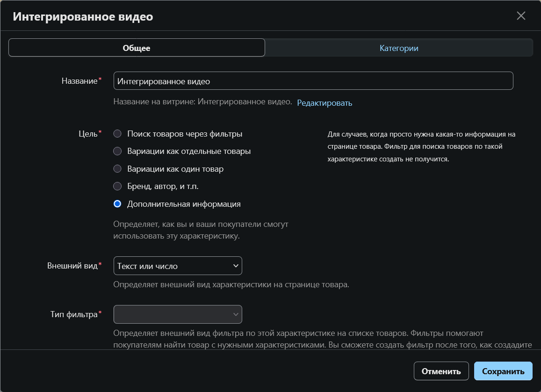Click the Название field label
The image size is (541, 392).
pos(79,81)
